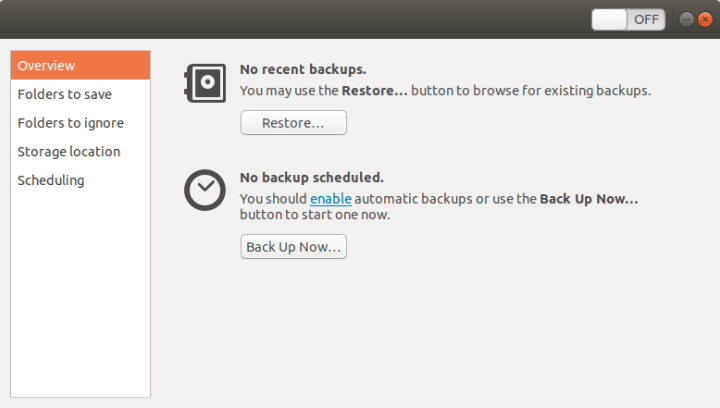Open the Folders to save section
Viewport: 720px width, 408px height.
(x=80, y=94)
